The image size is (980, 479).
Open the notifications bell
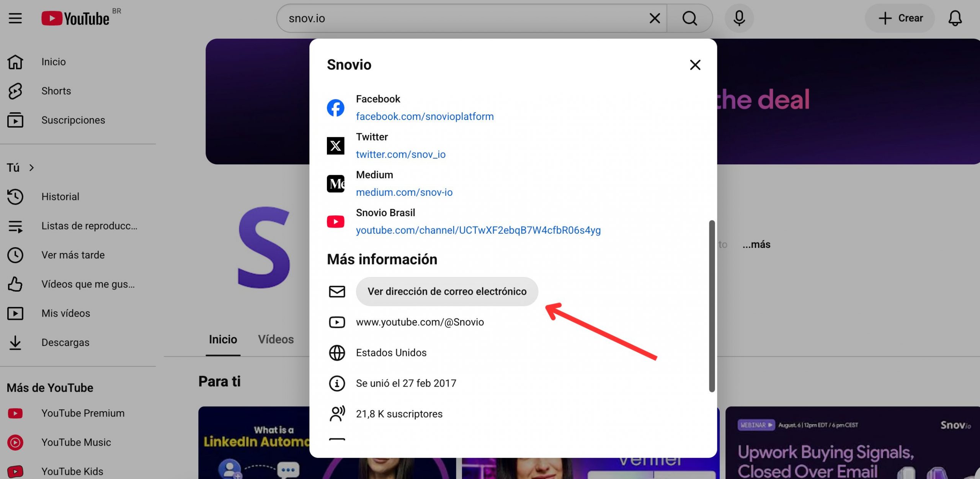coord(955,18)
